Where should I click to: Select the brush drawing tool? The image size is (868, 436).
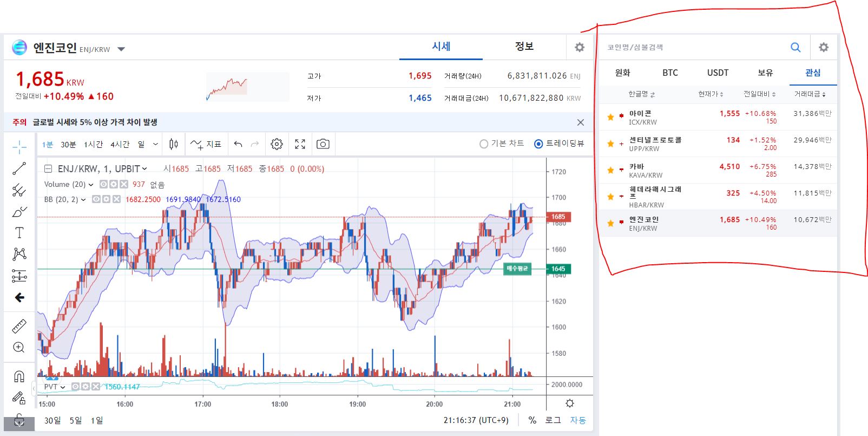click(x=19, y=212)
